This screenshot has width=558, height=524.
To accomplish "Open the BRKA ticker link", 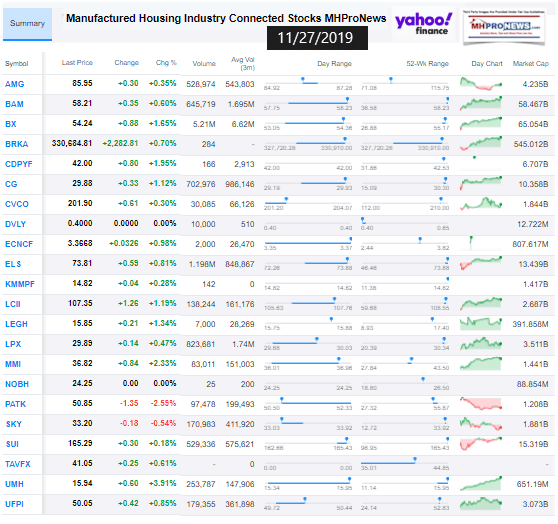I will [16, 144].
